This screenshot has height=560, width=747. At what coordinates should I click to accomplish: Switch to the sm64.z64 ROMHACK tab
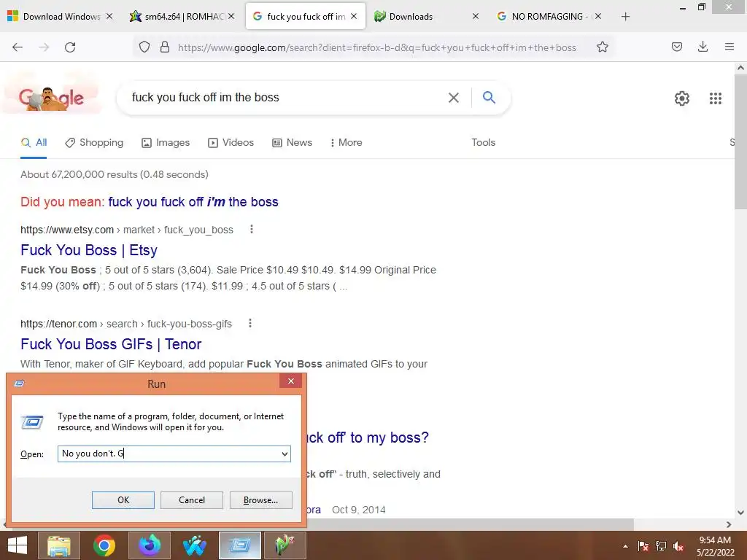pos(183,16)
